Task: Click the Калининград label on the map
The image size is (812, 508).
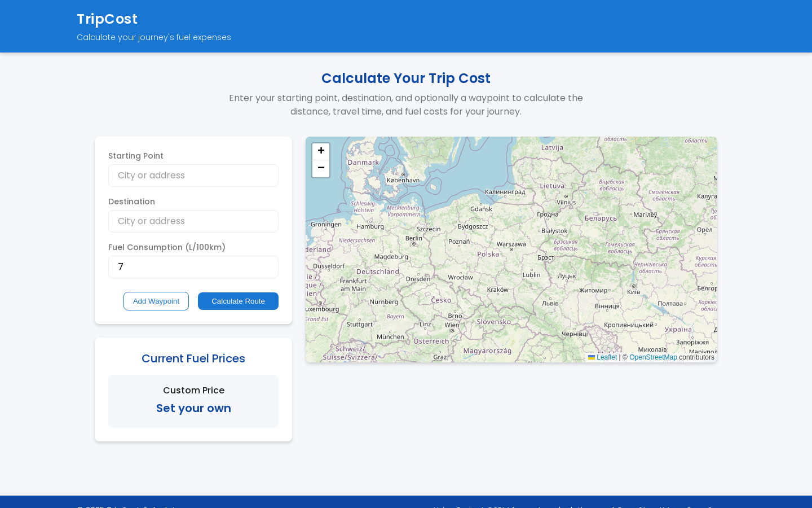Action: pos(505,192)
